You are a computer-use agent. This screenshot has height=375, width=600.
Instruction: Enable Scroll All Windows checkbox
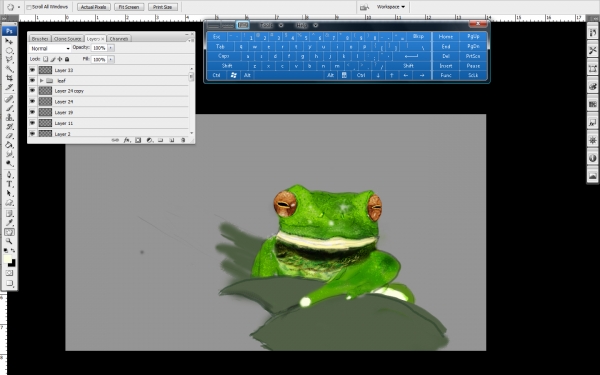pos(29,7)
